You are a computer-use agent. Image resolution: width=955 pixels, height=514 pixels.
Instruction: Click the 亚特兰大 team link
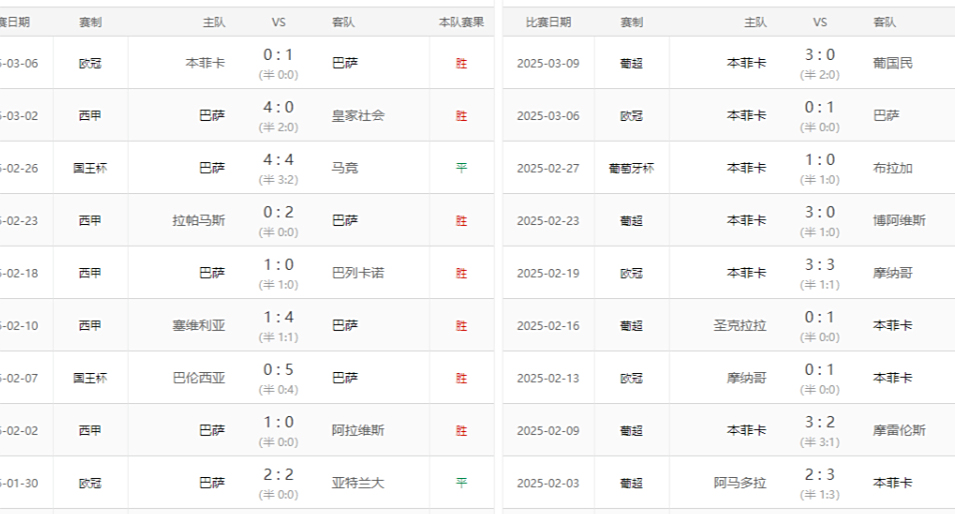[358, 483]
